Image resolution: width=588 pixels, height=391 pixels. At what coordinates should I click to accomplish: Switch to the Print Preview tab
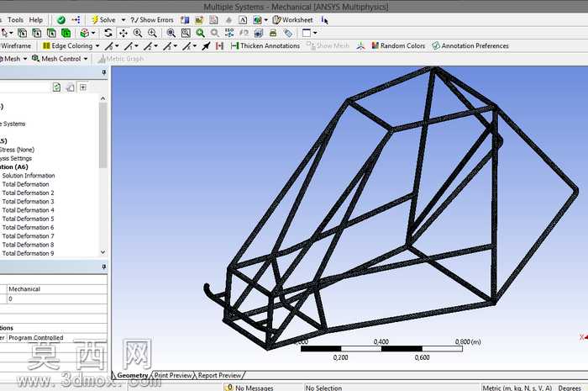pos(173,375)
